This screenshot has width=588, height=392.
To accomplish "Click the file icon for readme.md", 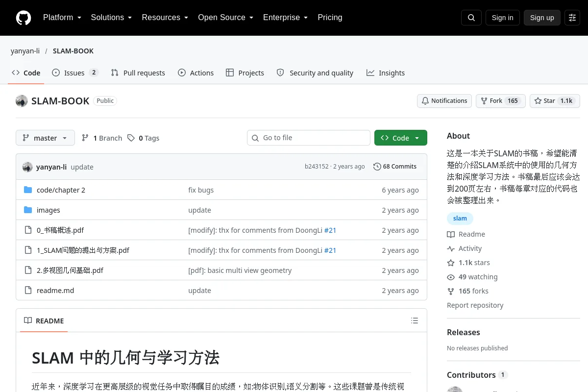I will coord(28,290).
